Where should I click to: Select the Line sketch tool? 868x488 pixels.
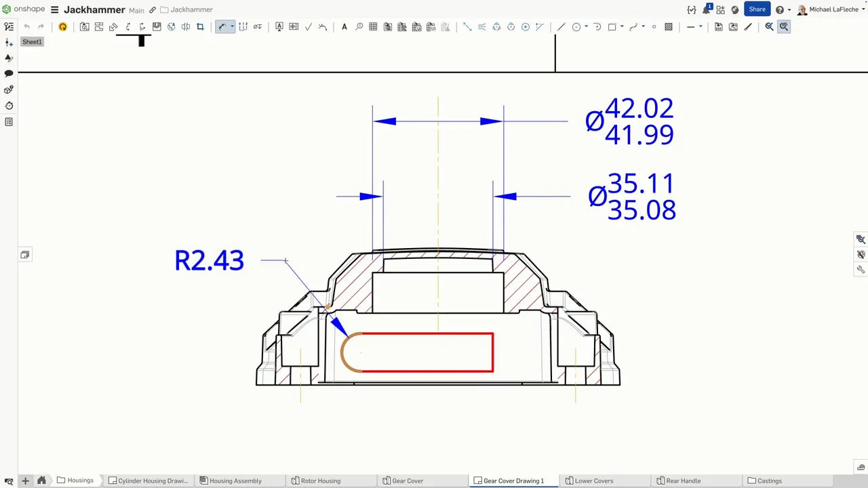click(x=561, y=27)
